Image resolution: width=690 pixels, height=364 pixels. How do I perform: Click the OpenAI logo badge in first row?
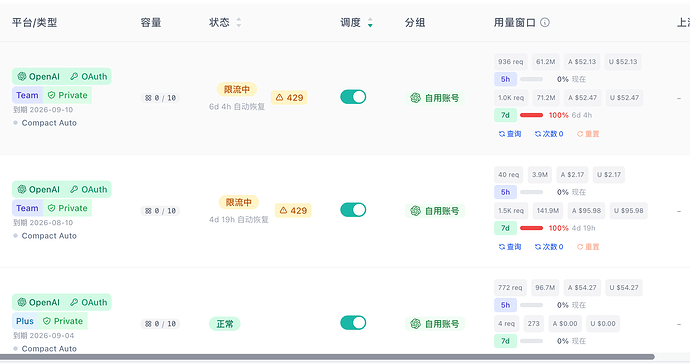coord(38,77)
